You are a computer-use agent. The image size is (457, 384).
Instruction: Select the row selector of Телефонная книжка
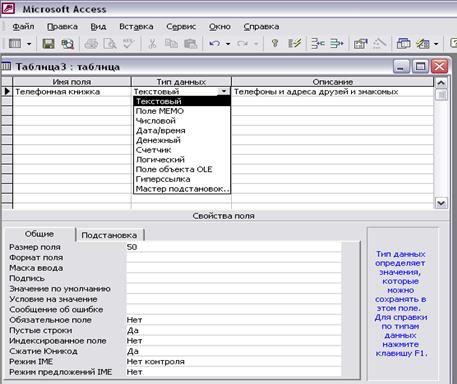7,92
